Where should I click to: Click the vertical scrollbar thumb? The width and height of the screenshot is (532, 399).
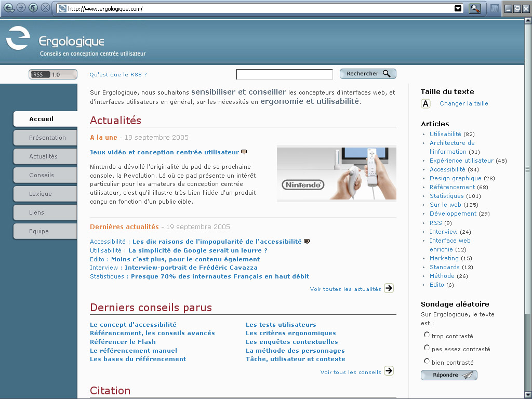point(528,169)
